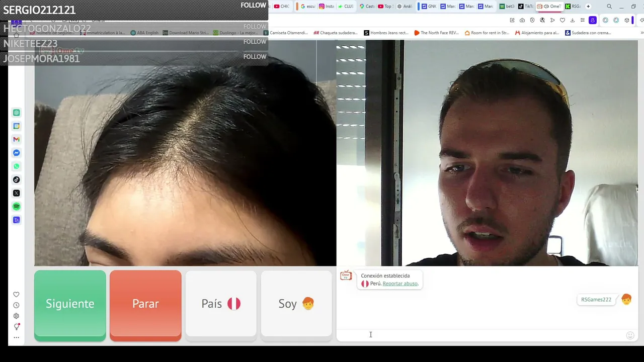The image size is (644, 362).
Task: Open the Camiseta Otamendi bookmark
Action: (286, 33)
